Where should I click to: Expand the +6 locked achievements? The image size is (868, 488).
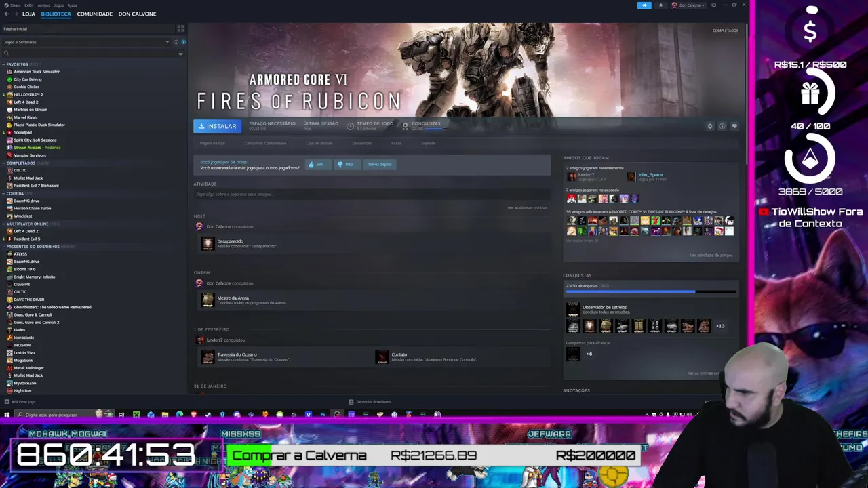click(589, 354)
